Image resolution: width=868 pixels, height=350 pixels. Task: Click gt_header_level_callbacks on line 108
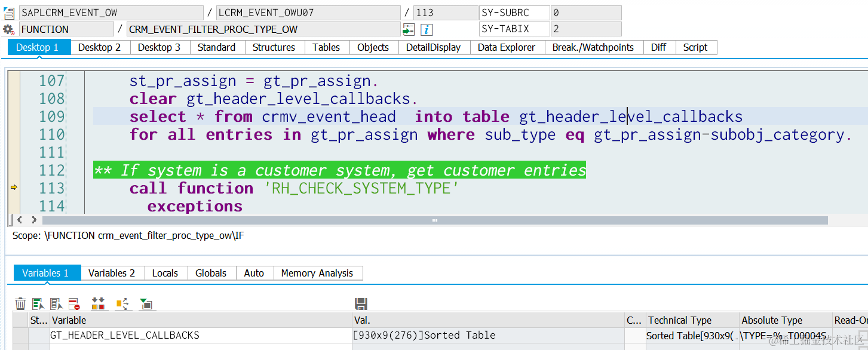298,99
